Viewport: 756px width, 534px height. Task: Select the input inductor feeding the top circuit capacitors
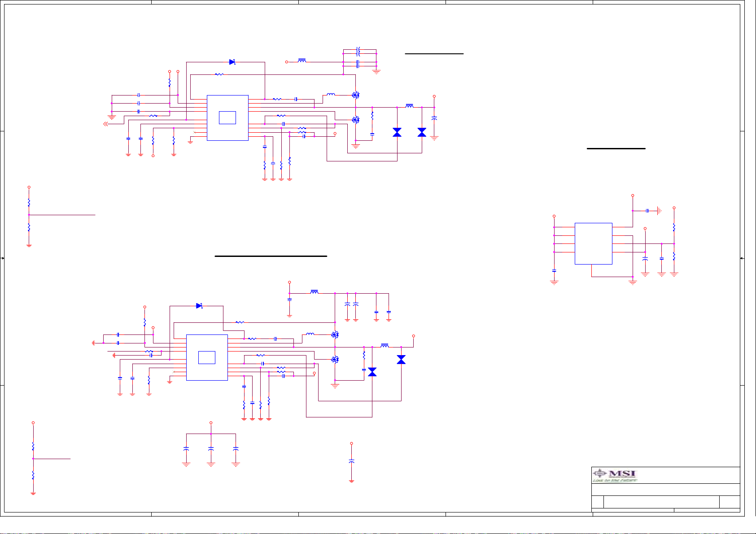pos(302,61)
